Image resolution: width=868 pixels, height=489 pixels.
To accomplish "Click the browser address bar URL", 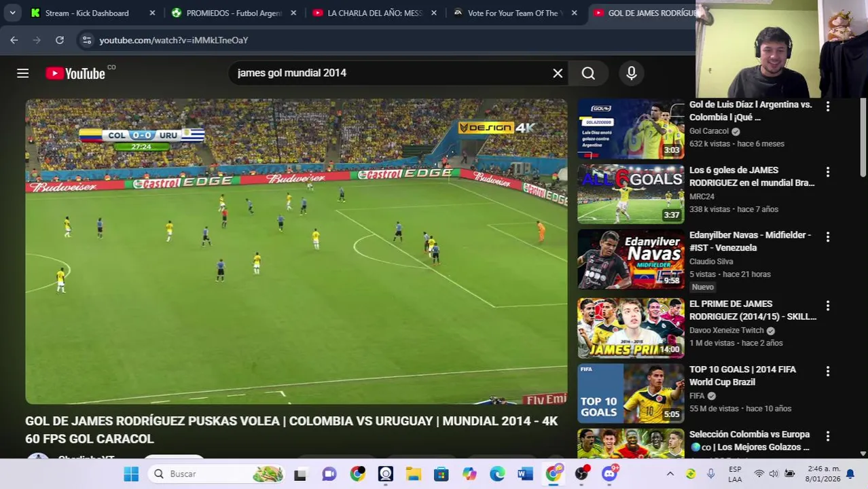I will (174, 40).
